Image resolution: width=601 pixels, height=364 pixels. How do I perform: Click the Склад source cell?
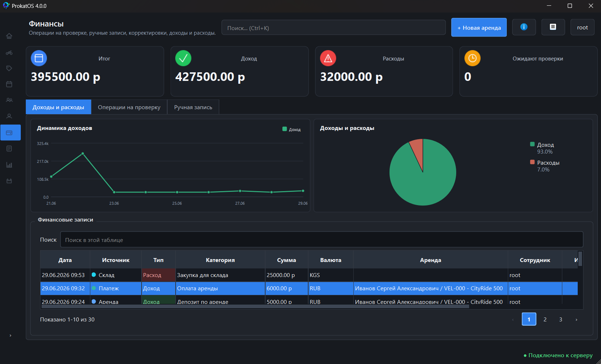[x=116, y=275]
